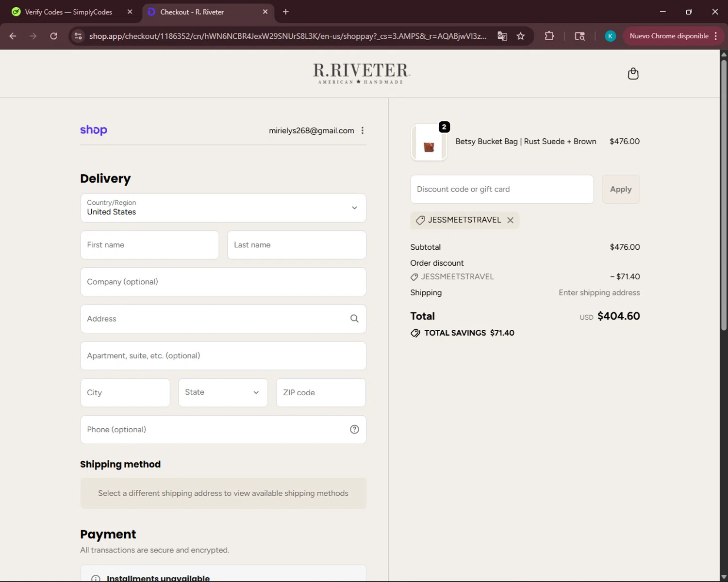Click the Phone (optional) field
Screen dimensions: 728x582
point(223,429)
